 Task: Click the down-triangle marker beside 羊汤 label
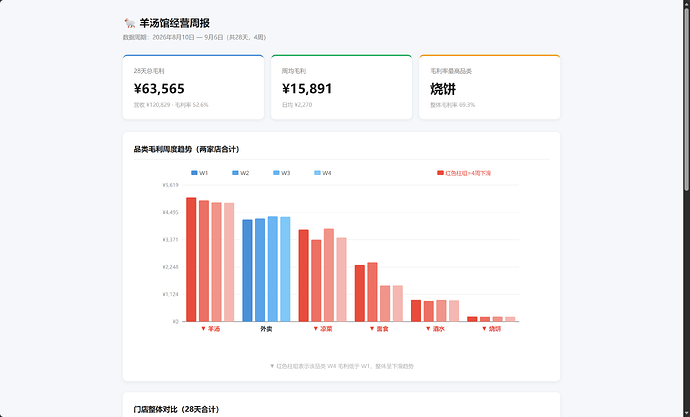203,329
